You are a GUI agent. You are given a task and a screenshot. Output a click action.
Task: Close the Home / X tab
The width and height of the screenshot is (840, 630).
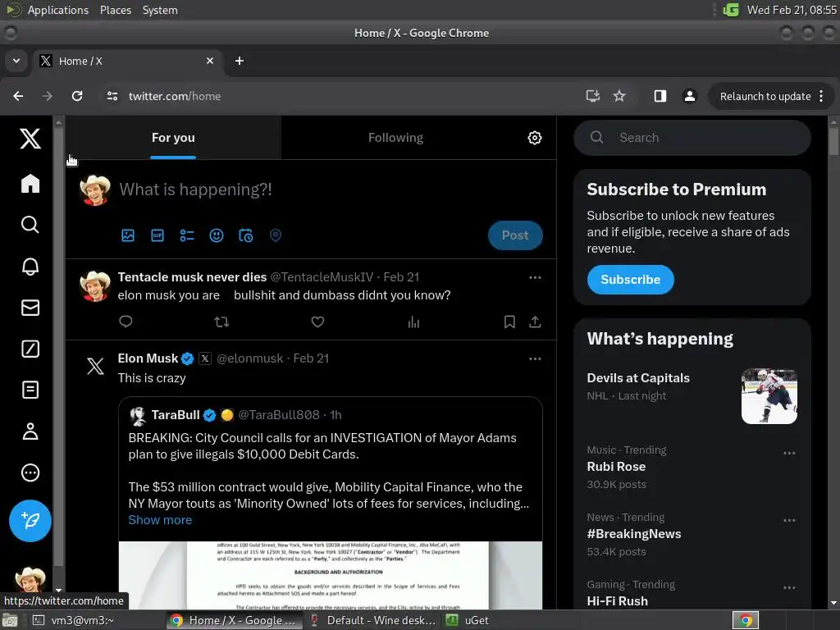210,61
